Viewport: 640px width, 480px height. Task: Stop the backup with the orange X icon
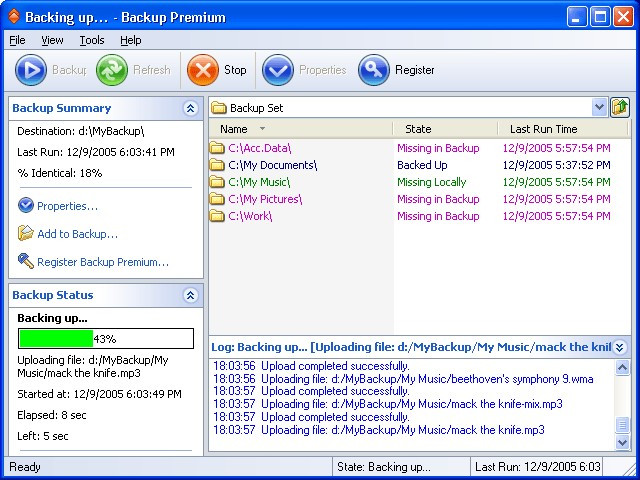tap(202, 70)
